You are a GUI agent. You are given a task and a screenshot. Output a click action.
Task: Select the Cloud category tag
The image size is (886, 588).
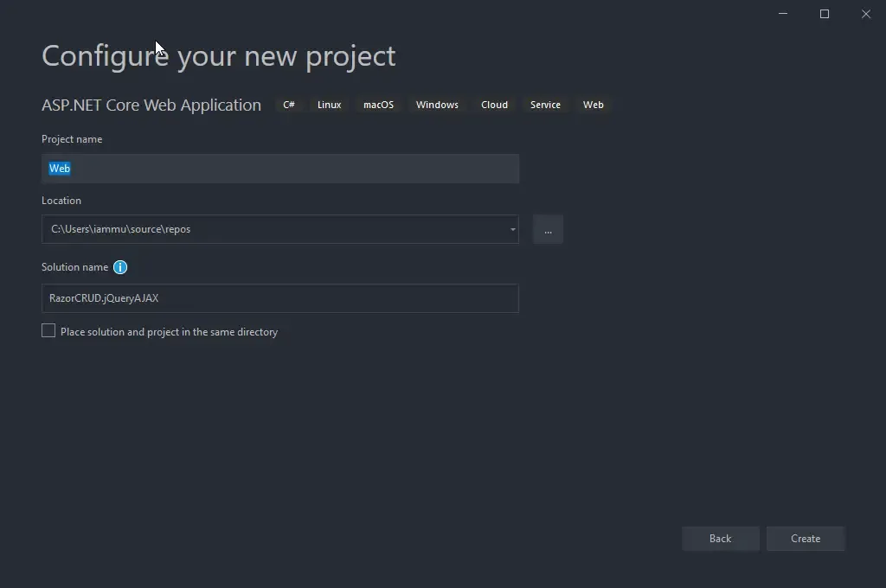pyautogui.click(x=494, y=105)
